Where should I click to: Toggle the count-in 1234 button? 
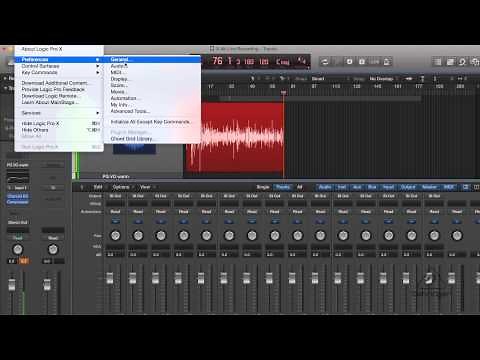(x=374, y=62)
